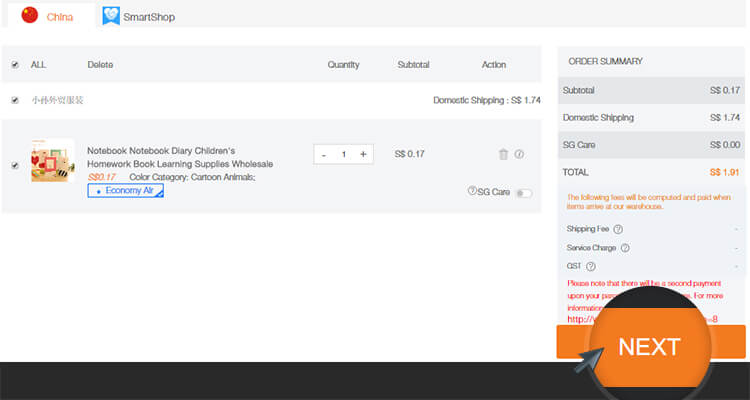Image resolution: width=750 pixels, height=400 pixels.
Task: Increase the quantity with the plus button
Action: click(x=363, y=154)
